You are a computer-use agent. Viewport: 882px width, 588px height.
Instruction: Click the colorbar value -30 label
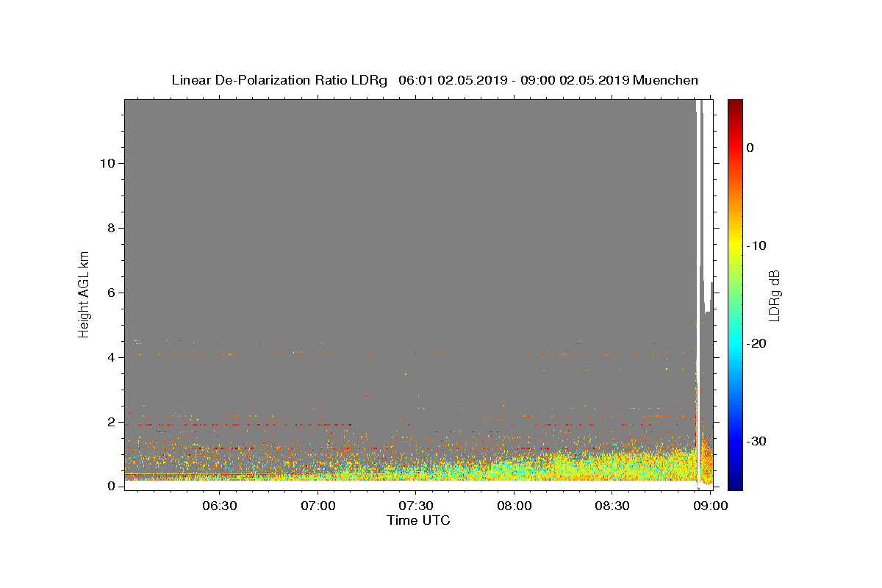coord(756,441)
